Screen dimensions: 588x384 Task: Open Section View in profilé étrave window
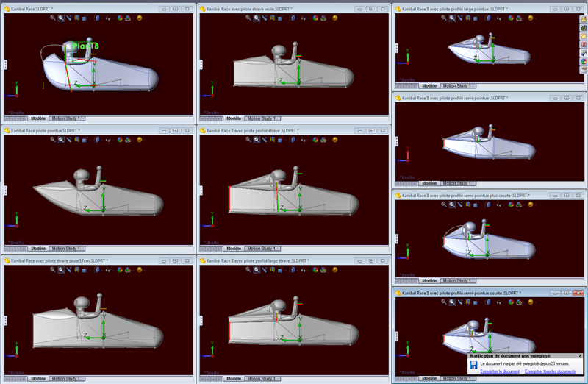pyautogui.click(x=273, y=139)
